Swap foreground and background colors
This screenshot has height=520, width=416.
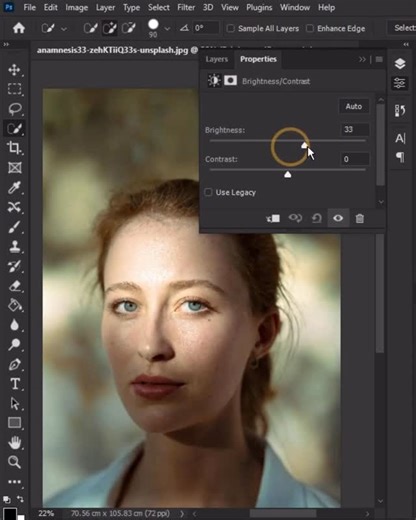coord(20,499)
